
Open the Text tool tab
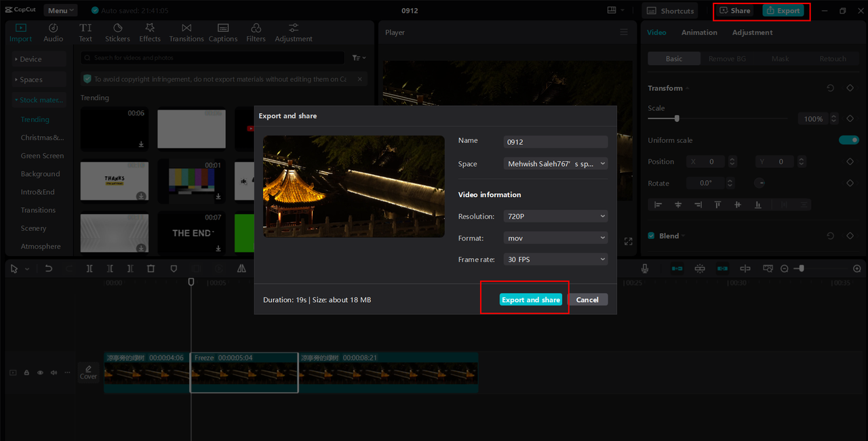click(x=85, y=33)
